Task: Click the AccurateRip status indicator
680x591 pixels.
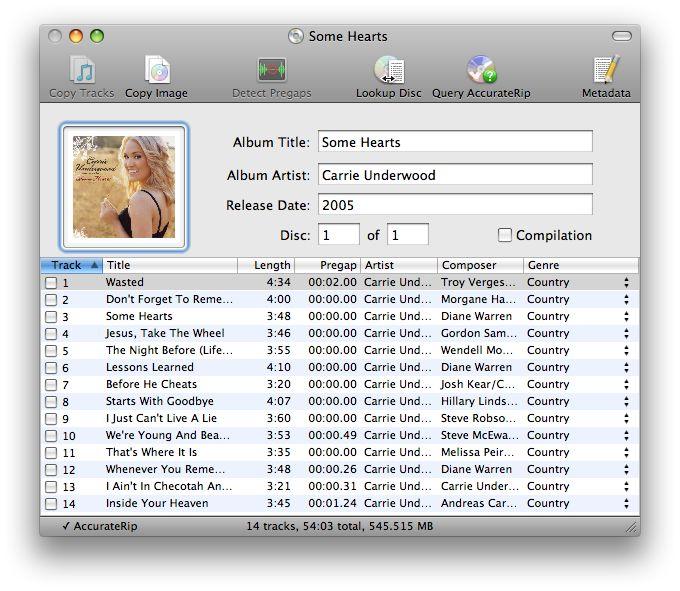Action: pos(100,526)
